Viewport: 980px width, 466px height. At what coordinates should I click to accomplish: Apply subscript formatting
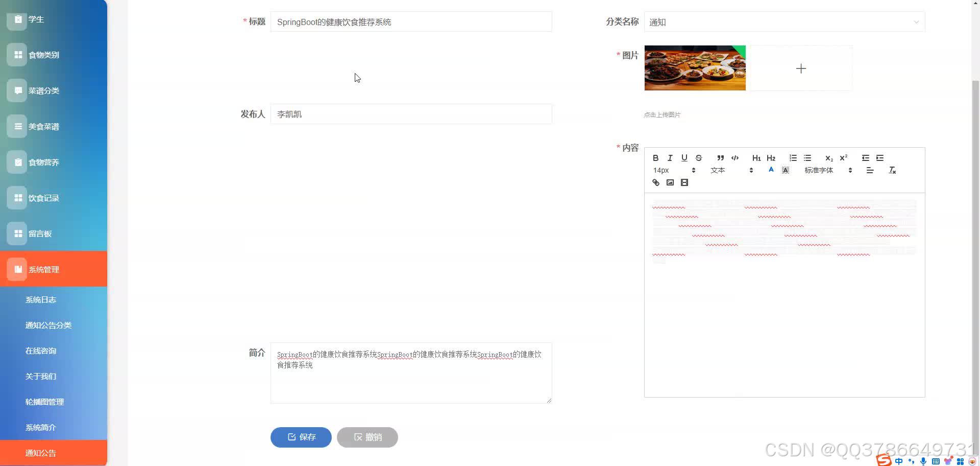click(x=829, y=158)
